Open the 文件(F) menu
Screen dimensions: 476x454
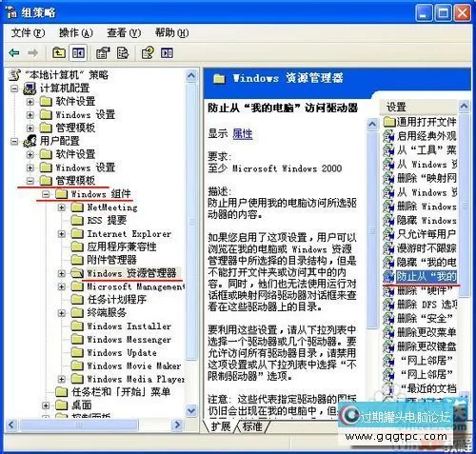coord(28,32)
